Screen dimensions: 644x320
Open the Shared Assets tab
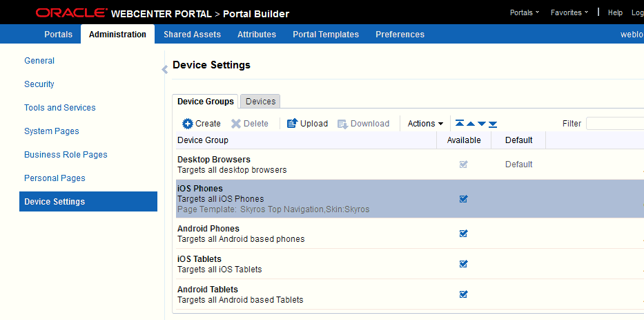[192, 35]
